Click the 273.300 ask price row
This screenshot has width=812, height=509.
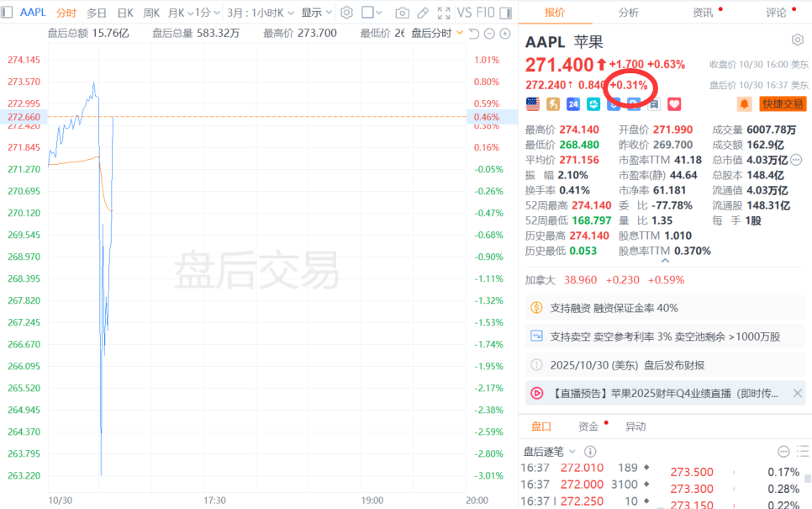[735, 489]
